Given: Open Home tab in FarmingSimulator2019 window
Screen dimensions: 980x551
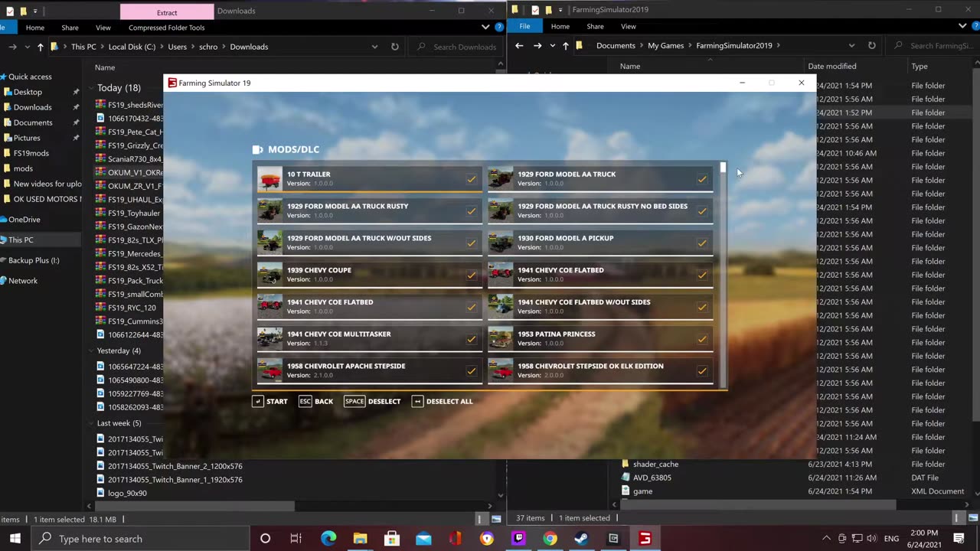Looking at the screenshot, I should click(x=560, y=27).
